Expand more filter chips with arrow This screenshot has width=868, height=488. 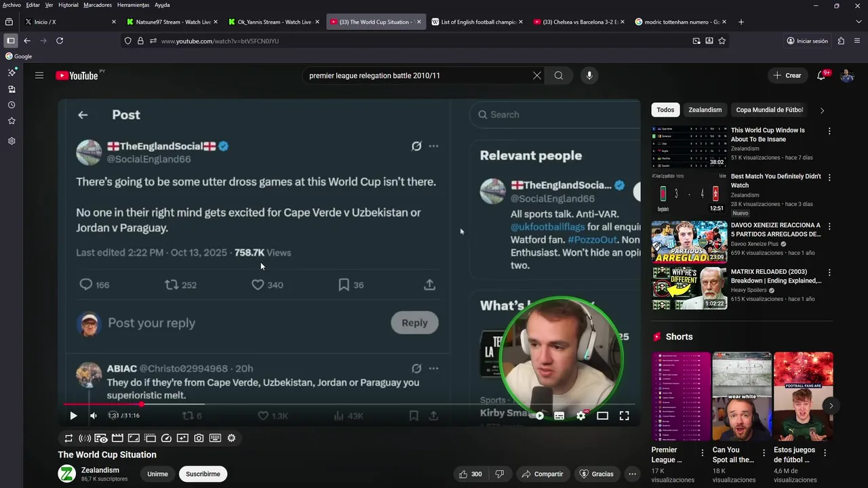[x=822, y=110]
